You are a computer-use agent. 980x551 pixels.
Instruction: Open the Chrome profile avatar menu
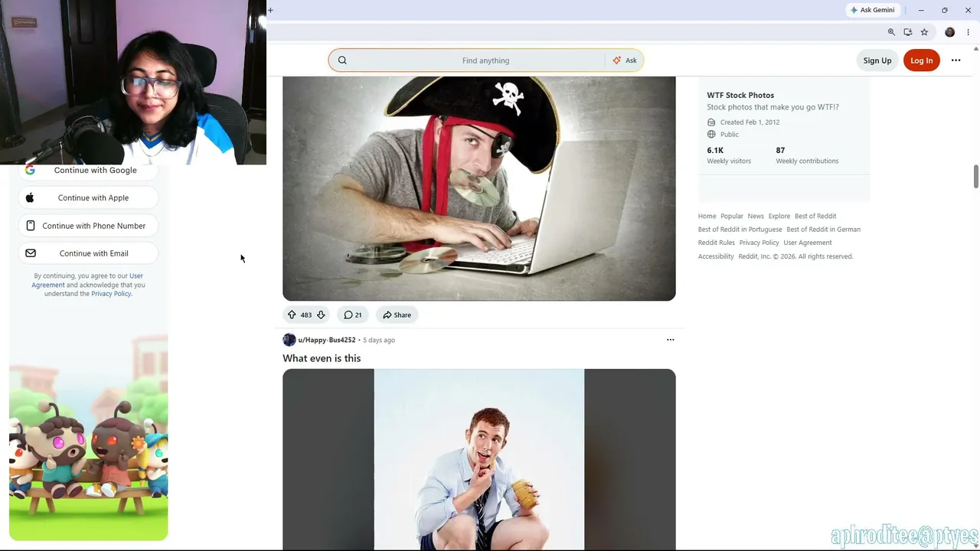click(x=950, y=32)
